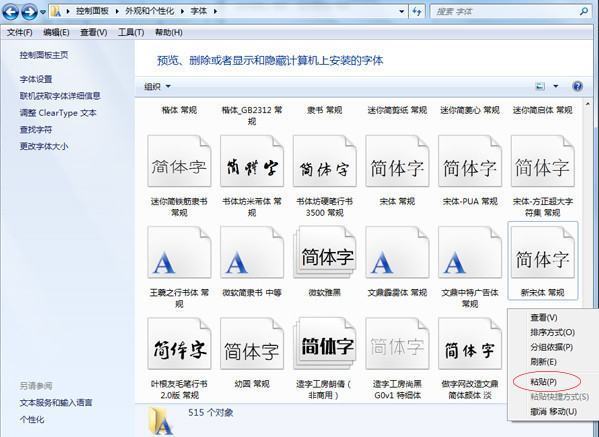The image size is (599, 437).
Task: Click the 515 个对象 status text
Action: pos(210,413)
